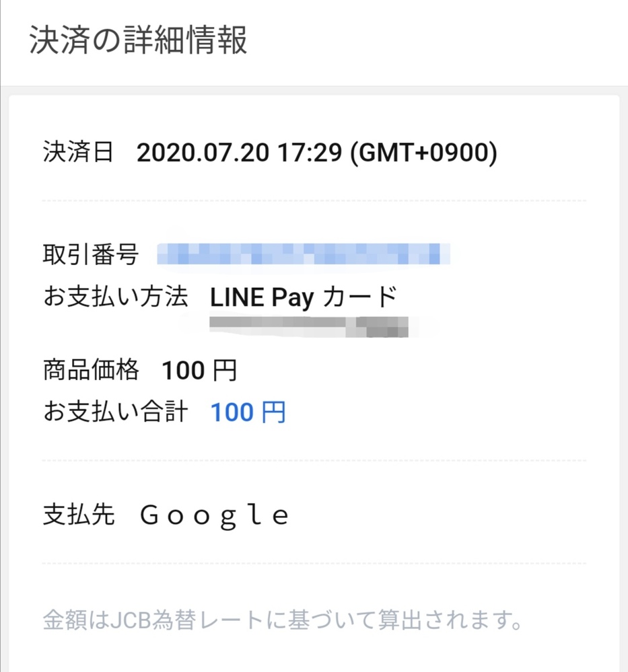The width and height of the screenshot is (628, 672).
Task: Select the dotted divider under Google
Action: point(314,564)
